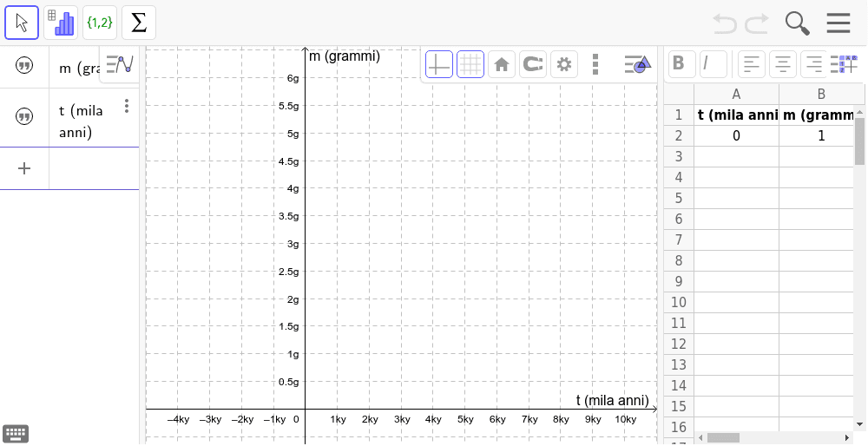Viewport: 868px width, 446px height.
Task: Align spreadsheet cell text left
Action: point(751,64)
